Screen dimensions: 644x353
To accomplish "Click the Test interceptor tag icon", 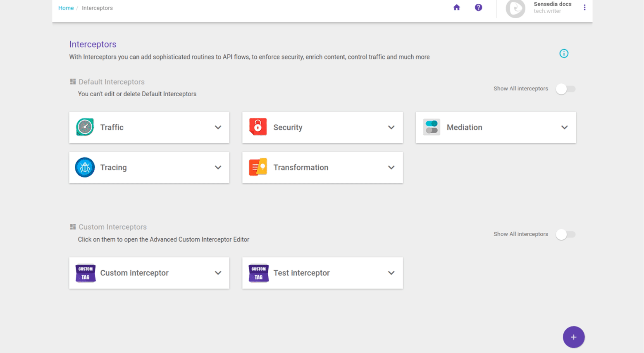I will tap(258, 273).
